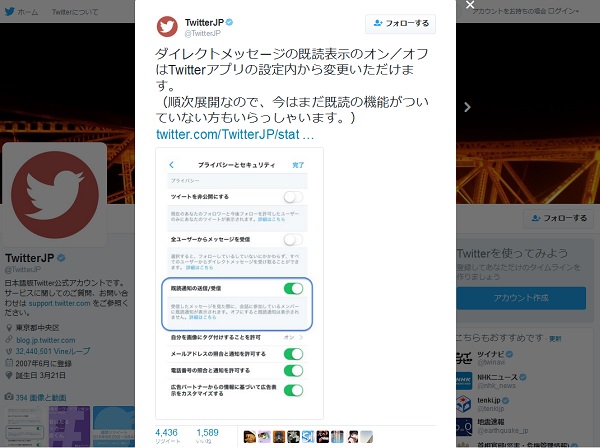
Task: Open 394 画像と動画 media link
Action: click(x=41, y=397)
